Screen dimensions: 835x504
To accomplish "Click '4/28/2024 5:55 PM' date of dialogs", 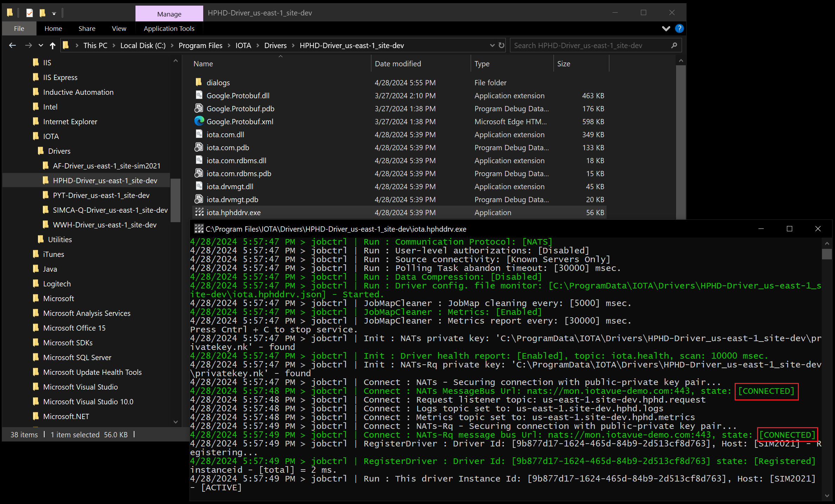I will tap(405, 83).
